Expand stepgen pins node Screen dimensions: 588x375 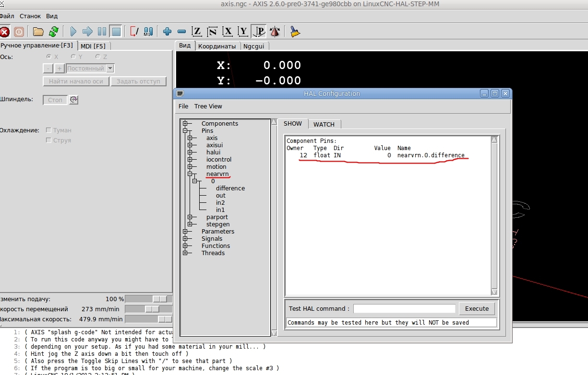190,224
